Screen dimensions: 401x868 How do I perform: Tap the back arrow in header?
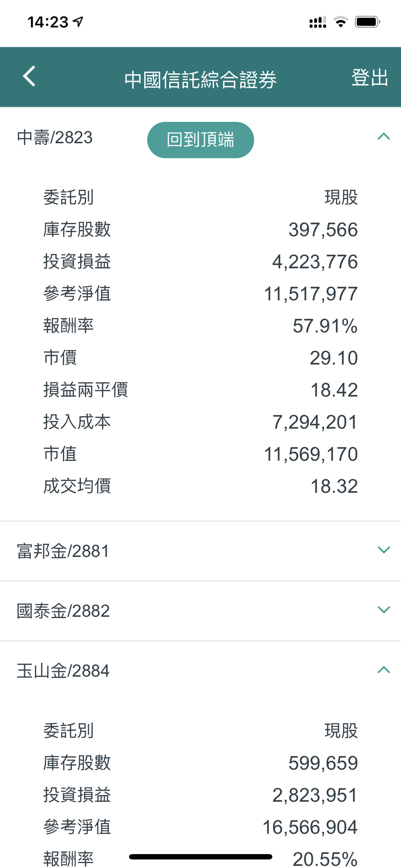click(x=29, y=76)
